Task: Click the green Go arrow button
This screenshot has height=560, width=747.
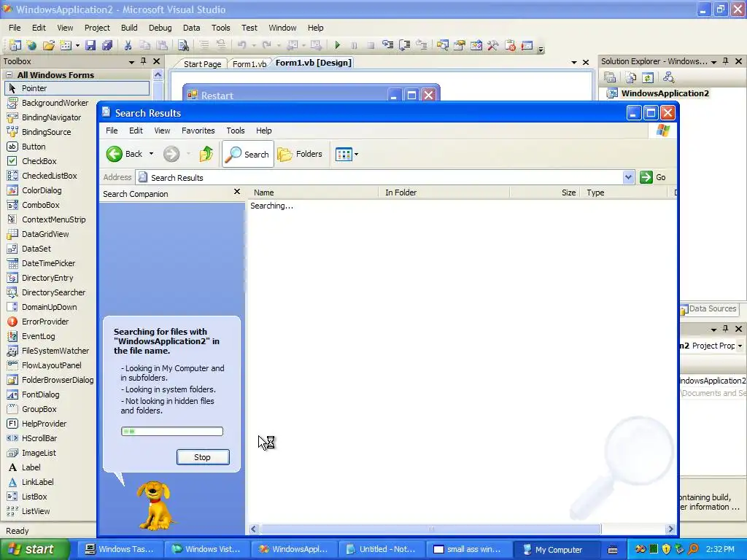Action: tap(646, 177)
